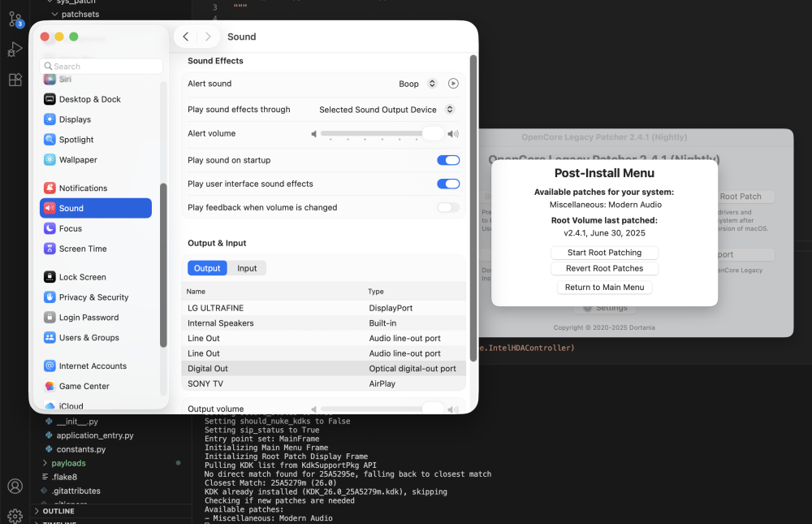Image resolution: width=812 pixels, height=524 pixels.
Task: Click the Alert volume slider
Action: [x=382, y=134]
